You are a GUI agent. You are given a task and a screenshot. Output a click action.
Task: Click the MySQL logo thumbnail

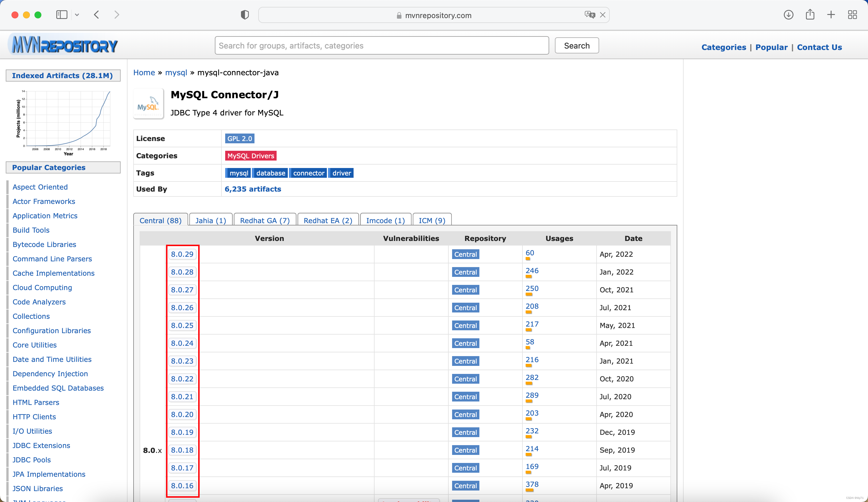click(148, 104)
